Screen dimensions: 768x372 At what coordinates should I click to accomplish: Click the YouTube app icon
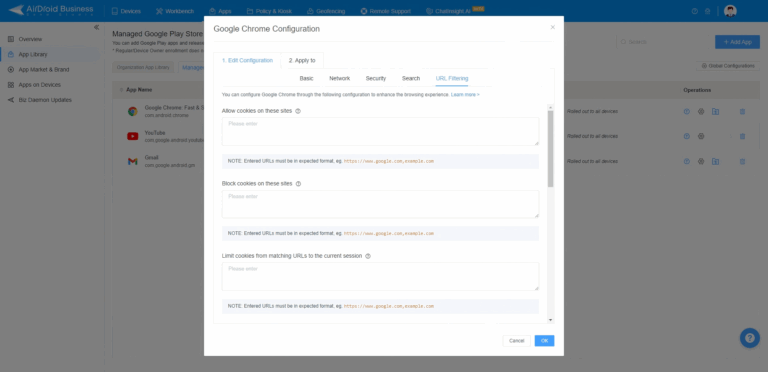click(133, 136)
